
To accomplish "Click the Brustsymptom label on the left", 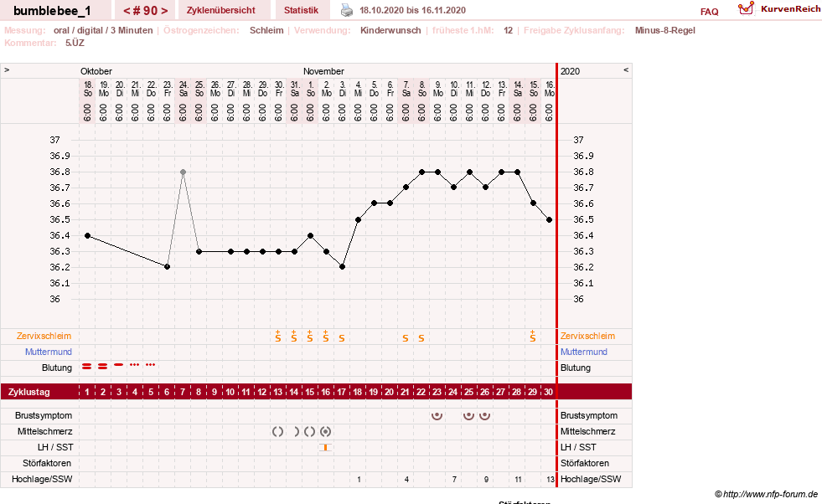I will pyautogui.click(x=44, y=415).
